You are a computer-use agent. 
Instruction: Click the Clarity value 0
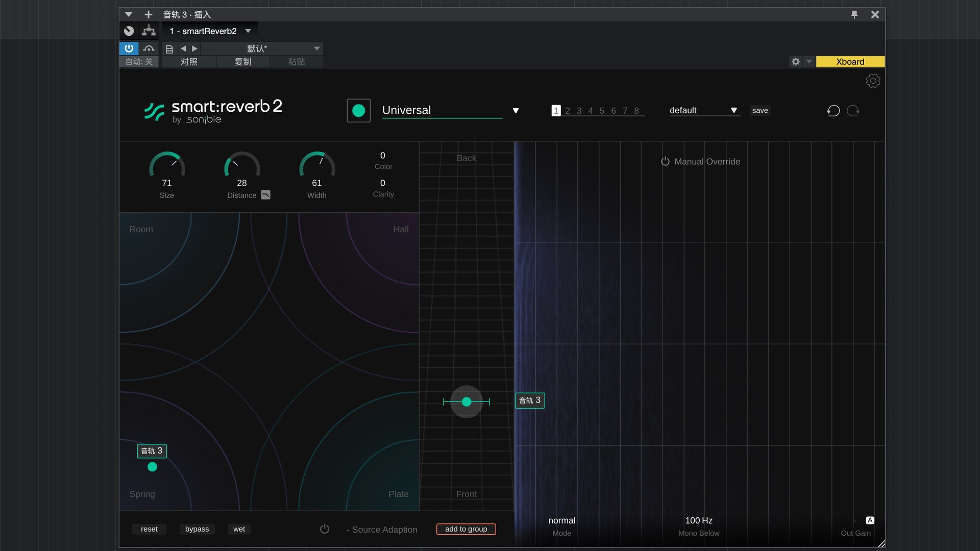[x=383, y=183]
